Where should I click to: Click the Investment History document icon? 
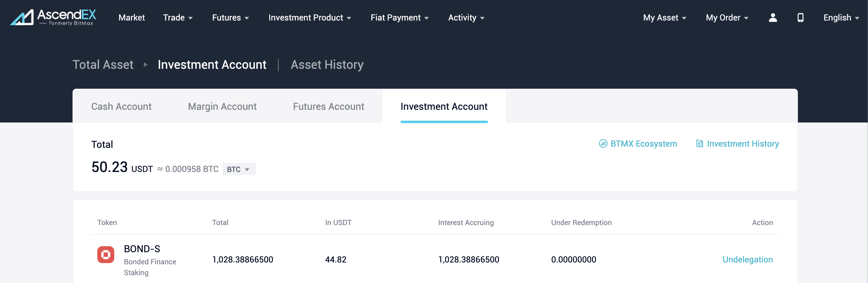click(700, 144)
